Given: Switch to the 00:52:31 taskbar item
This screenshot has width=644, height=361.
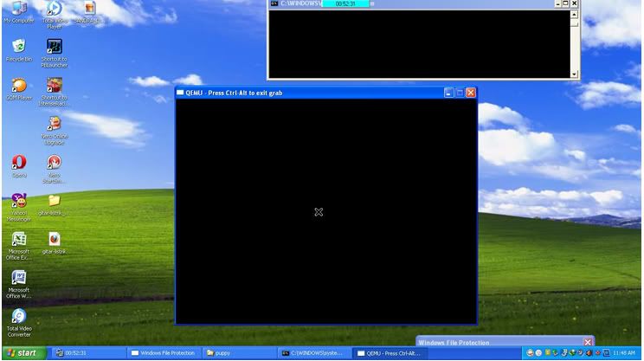Looking at the screenshot, I should coord(89,353).
